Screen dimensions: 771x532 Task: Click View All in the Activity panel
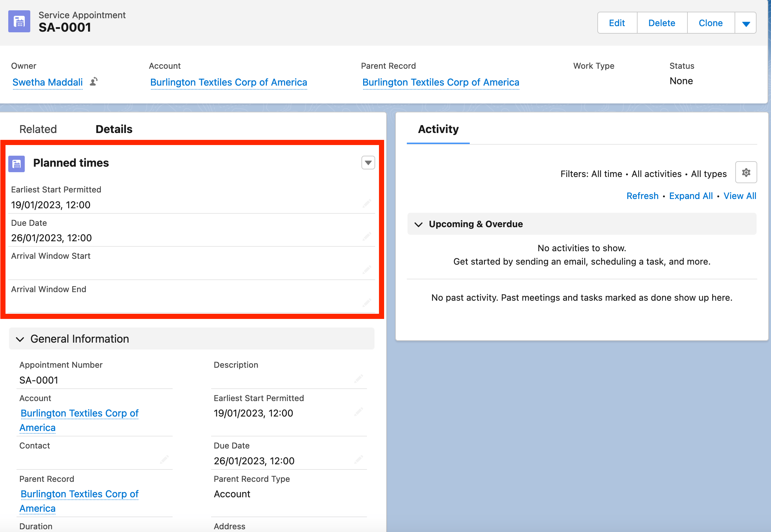[740, 196]
